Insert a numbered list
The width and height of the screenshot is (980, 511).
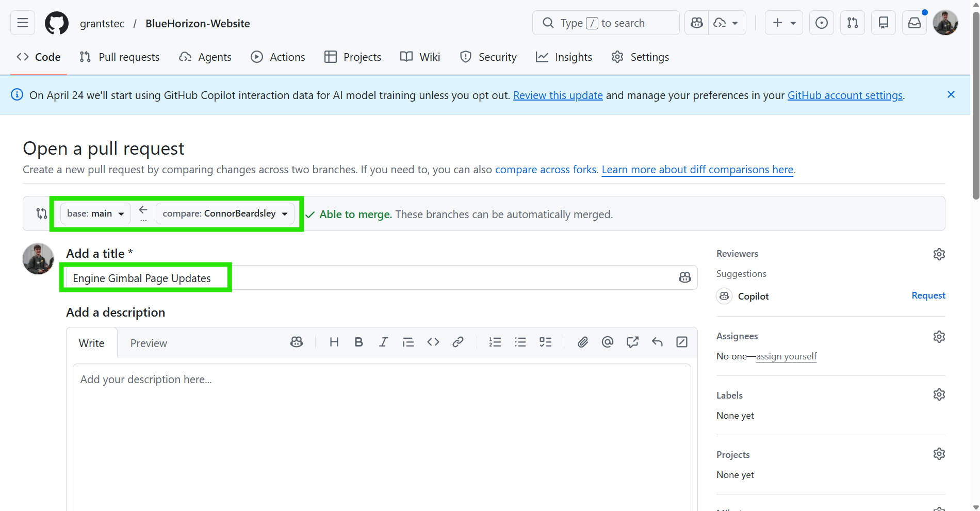pyautogui.click(x=495, y=342)
